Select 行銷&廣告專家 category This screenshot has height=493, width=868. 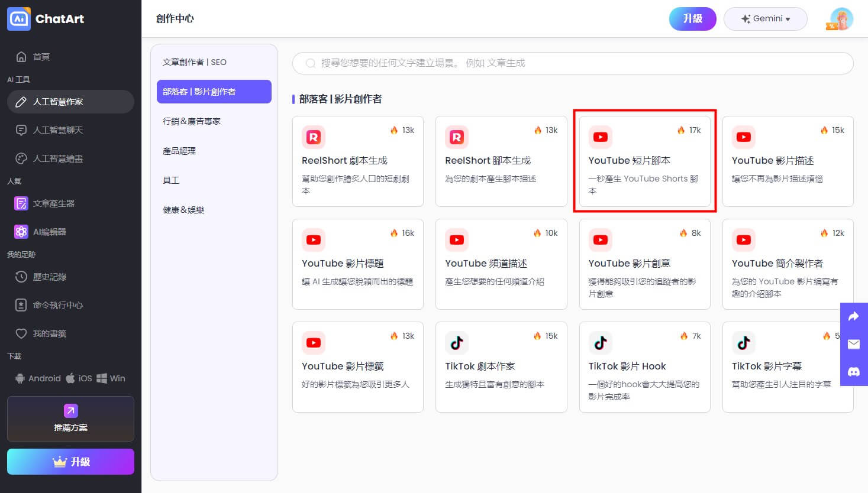click(x=214, y=121)
